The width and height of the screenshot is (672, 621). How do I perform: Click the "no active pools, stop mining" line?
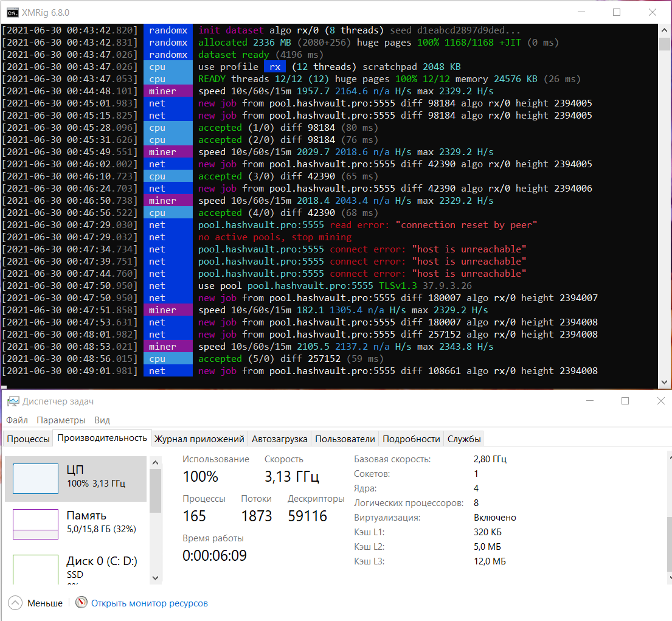pyautogui.click(x=275, y=237)
